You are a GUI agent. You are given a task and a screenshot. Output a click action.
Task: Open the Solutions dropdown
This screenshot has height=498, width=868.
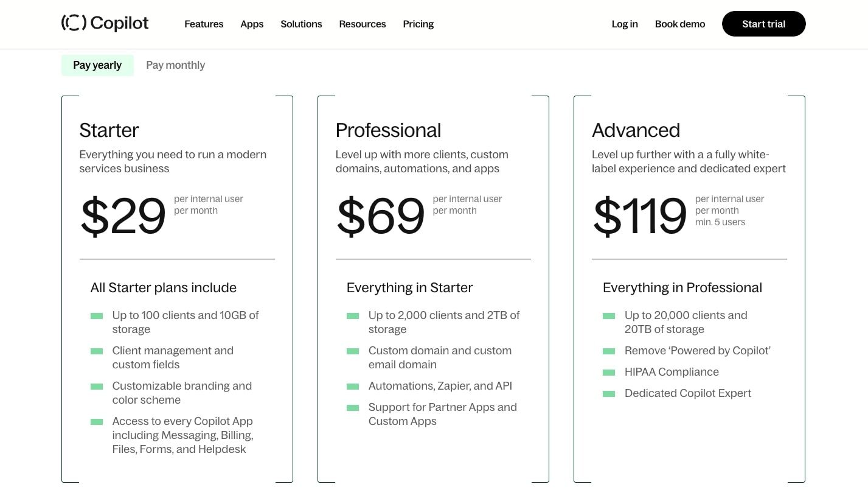coord(301,24)
